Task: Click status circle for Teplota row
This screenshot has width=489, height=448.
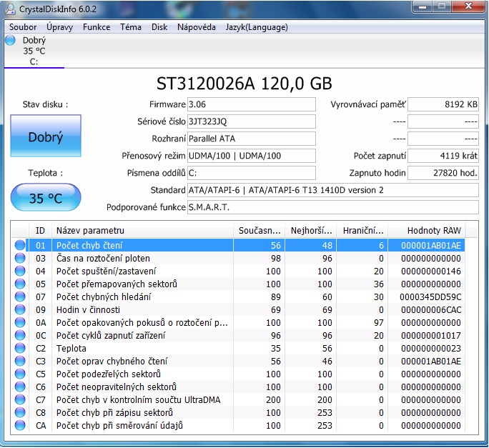Action: [x=20, y=348]
